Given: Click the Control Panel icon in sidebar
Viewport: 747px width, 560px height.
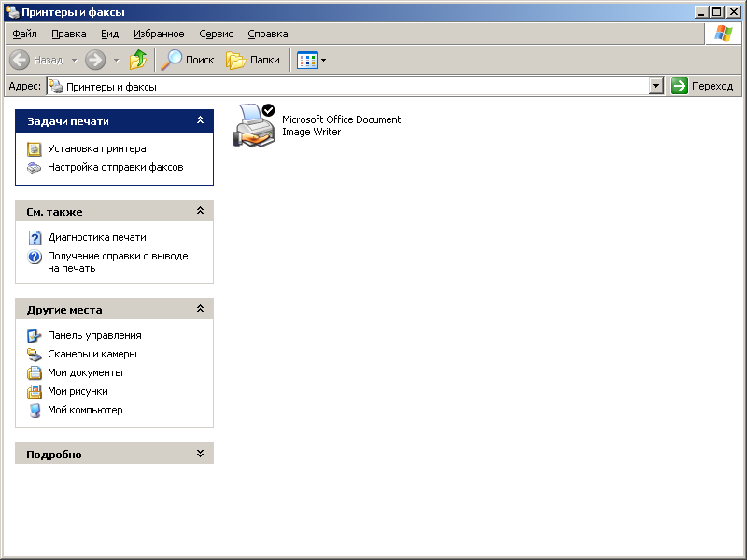Looking at the screenshot, I should 34,336.
